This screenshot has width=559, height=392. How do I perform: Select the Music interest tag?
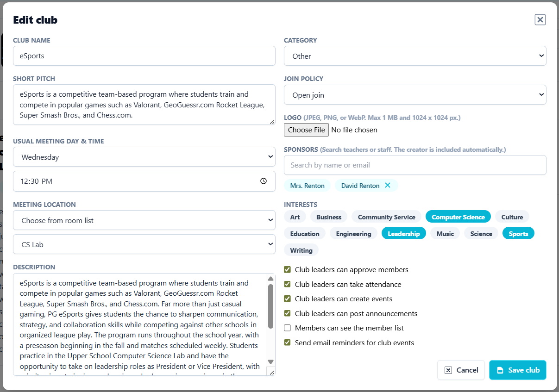pyautogui.click(x=445, y=234)
